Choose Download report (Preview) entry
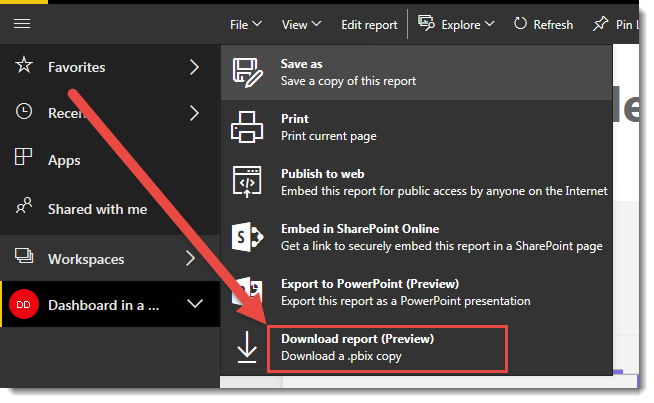 [416, 347]
